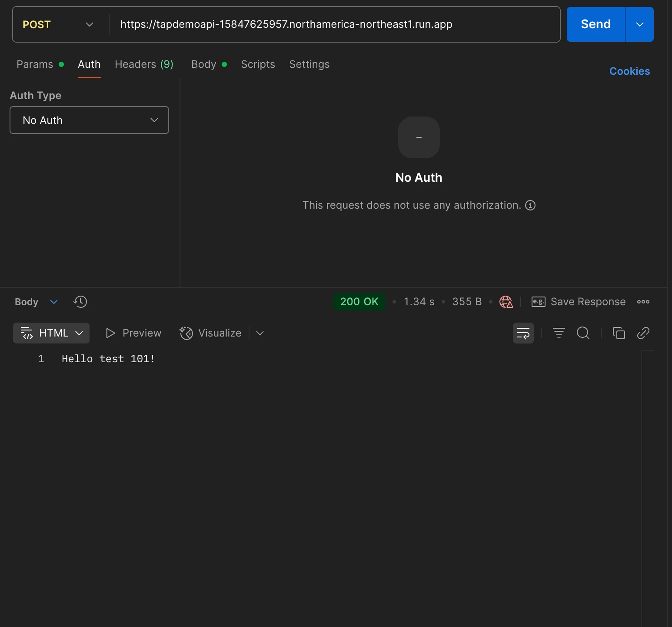Screen dimensions: 672x627
Task: Open the Headers (9) tab
Action: (x=144, y=64)
